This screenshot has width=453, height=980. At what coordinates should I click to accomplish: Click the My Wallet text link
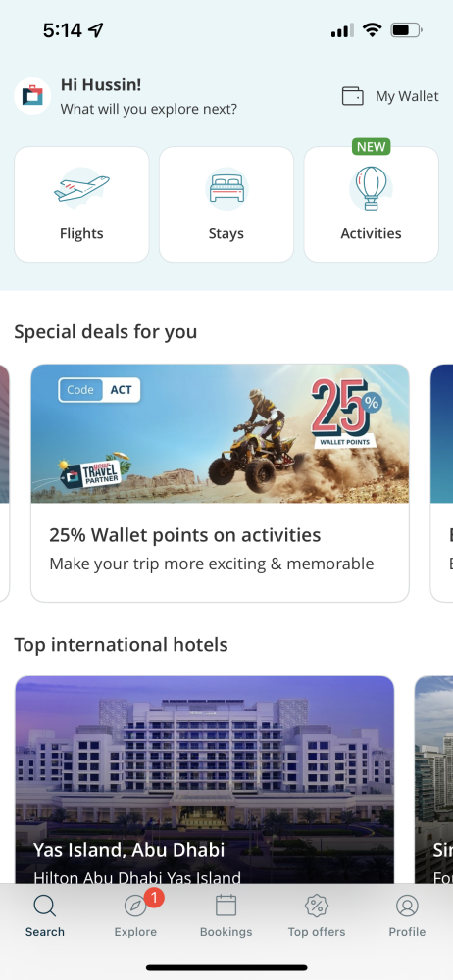(407, 96)
